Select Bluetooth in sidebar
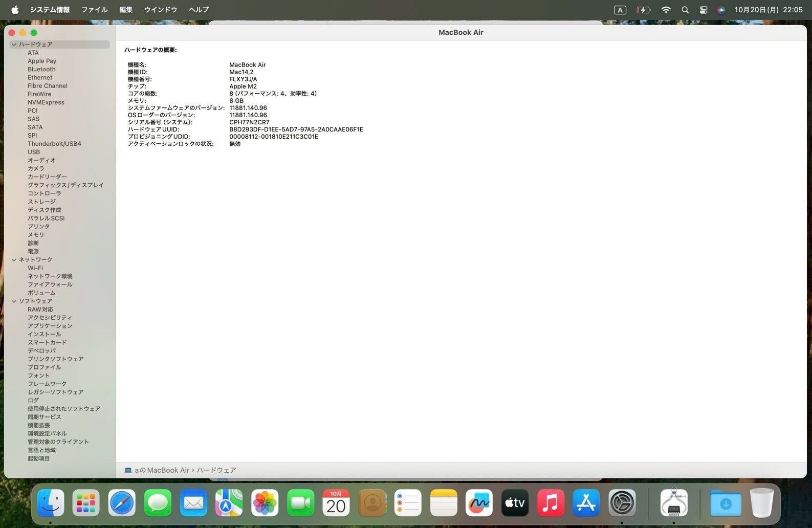This screenshot has width=812, height=528. coord(41,70)
